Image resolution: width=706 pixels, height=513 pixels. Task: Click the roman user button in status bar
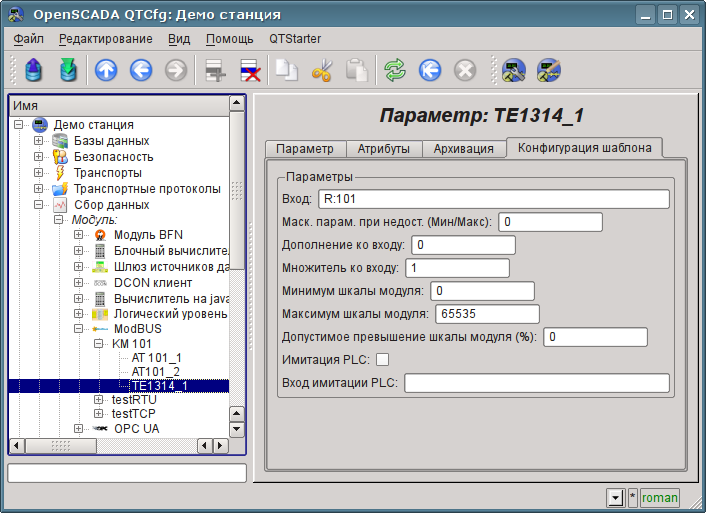pos(659,497)
